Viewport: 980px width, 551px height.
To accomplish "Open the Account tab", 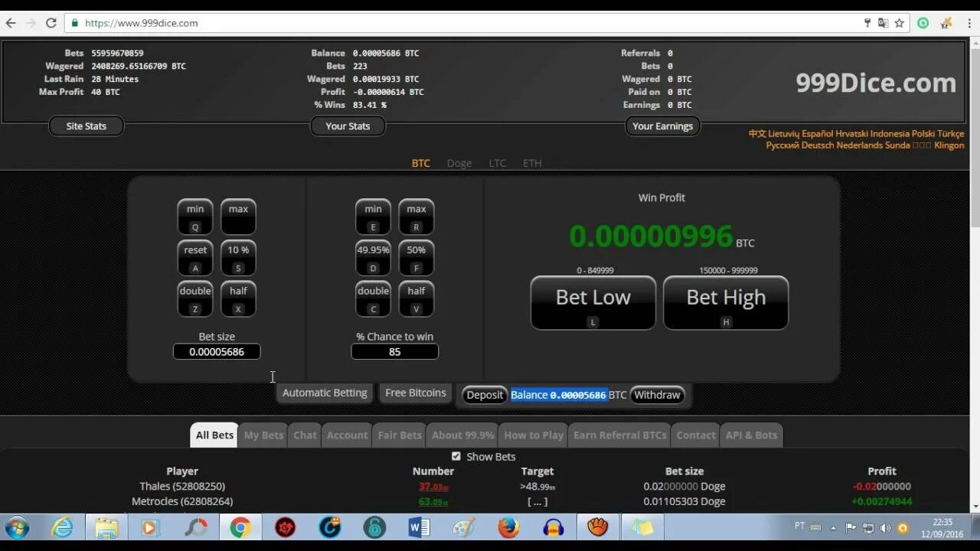I will click(347, 435).
